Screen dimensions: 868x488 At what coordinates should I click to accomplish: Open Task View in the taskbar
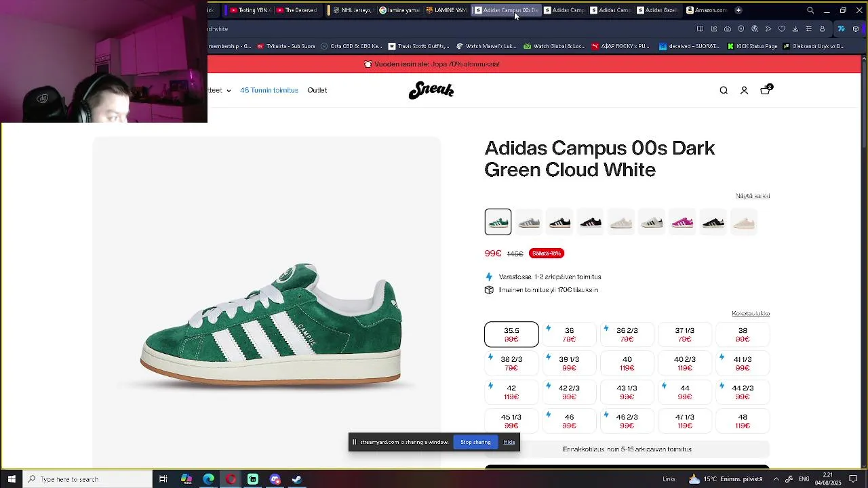tap(163, 479)
